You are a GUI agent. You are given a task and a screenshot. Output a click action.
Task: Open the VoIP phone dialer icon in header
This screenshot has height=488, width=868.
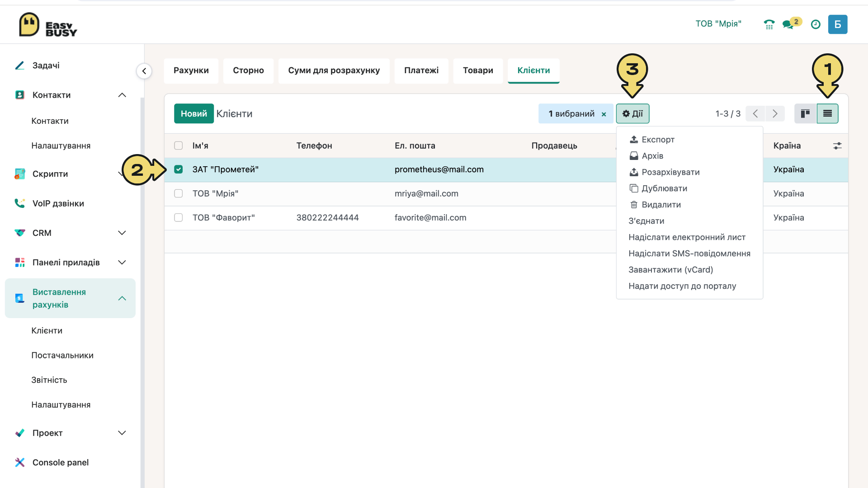[769, 24]
